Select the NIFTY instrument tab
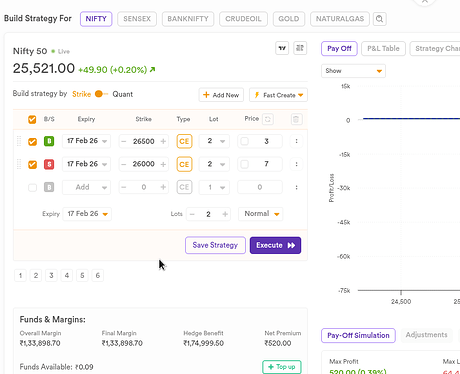 click(96, 19)
